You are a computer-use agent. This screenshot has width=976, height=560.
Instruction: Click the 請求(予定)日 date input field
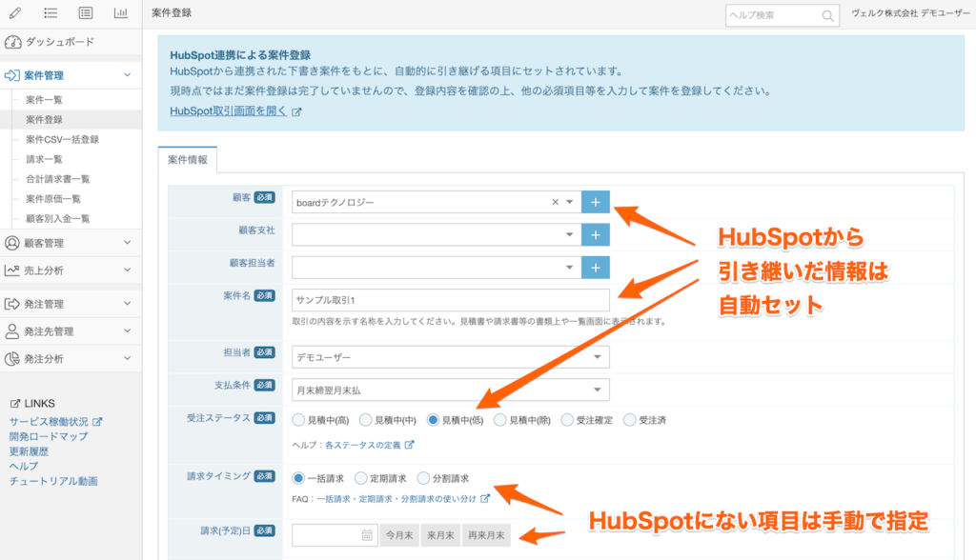pos(335,535)
